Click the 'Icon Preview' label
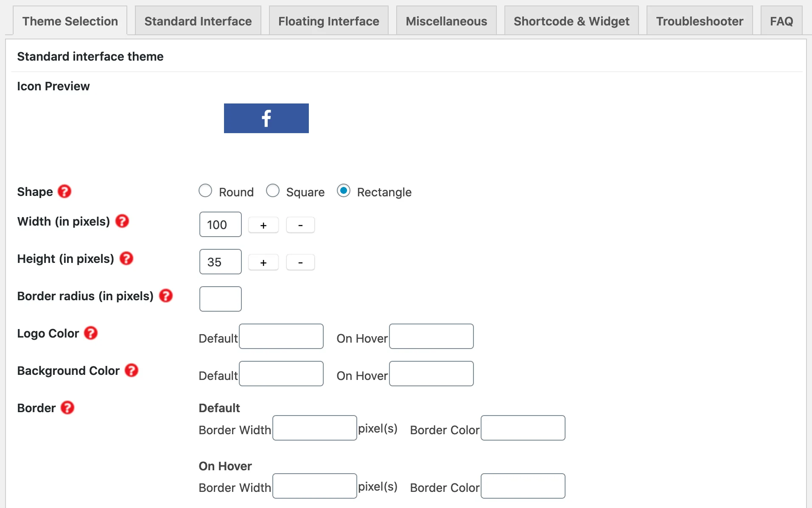The image size is (812, 508). (x=53, y=86)
